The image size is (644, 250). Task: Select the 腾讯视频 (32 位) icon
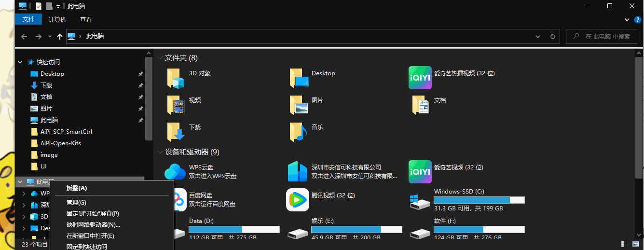click(x=298, y=200)
